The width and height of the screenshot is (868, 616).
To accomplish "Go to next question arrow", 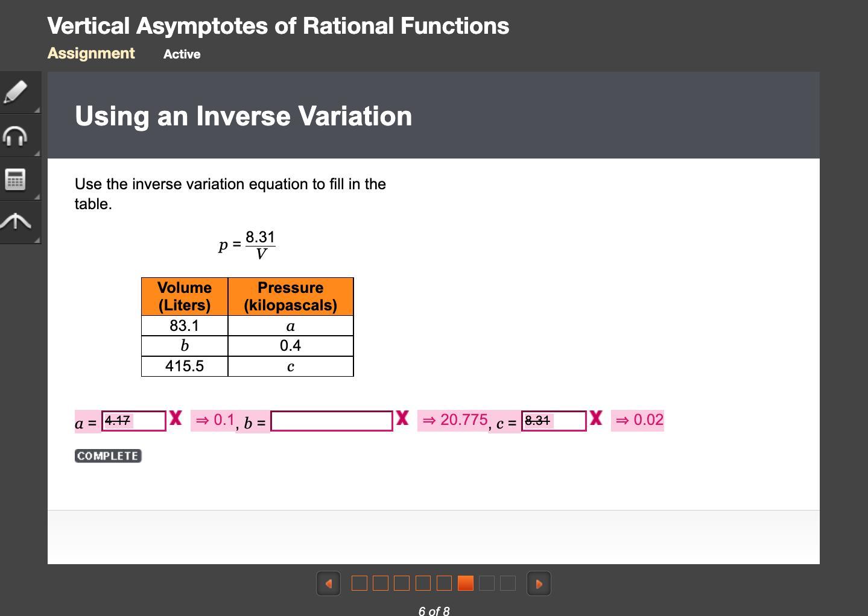I will click(x=539, y=583).
